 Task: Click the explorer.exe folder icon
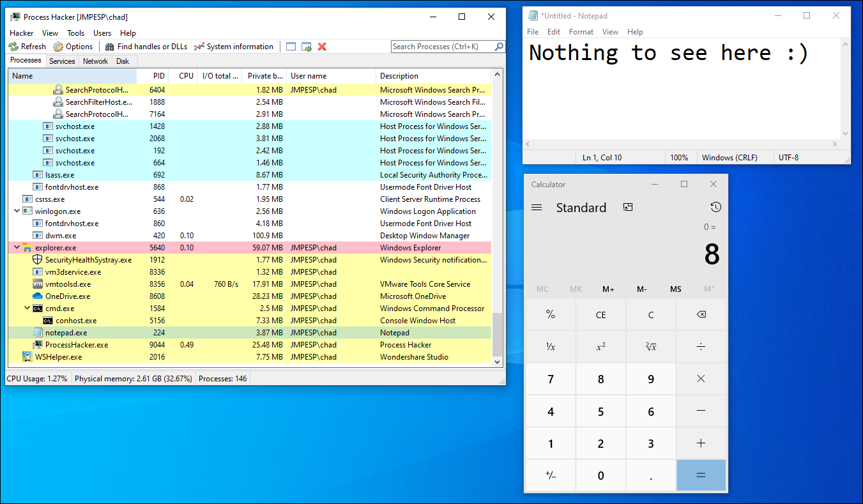[x=27, y=248]
